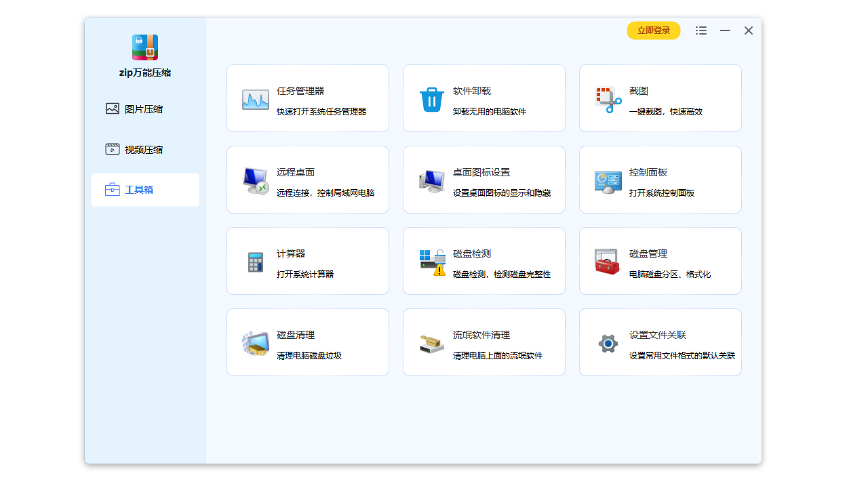The height and width of the screenshot is (488, 868).
Task: Start 磁盘清理 to clean disk junk
Action: 307,342
